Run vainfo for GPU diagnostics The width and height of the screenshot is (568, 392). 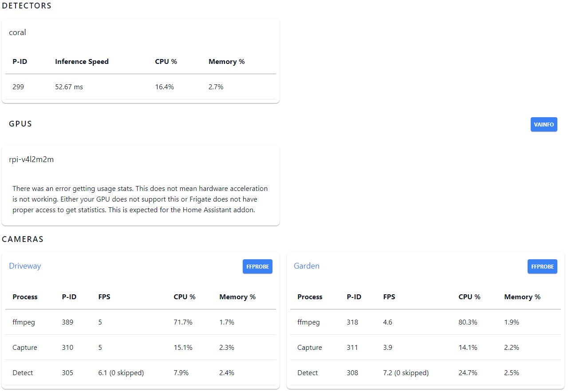(x=544, y=124)
